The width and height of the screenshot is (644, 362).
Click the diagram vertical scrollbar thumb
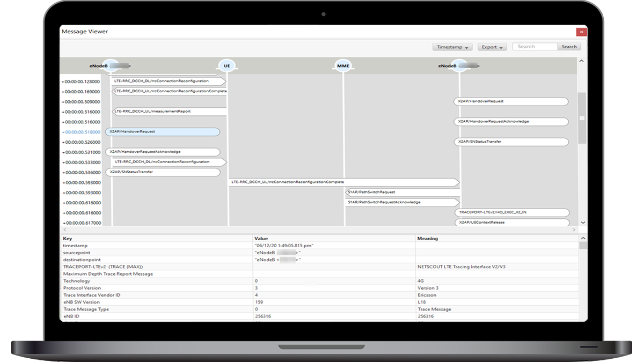(582, 118)
